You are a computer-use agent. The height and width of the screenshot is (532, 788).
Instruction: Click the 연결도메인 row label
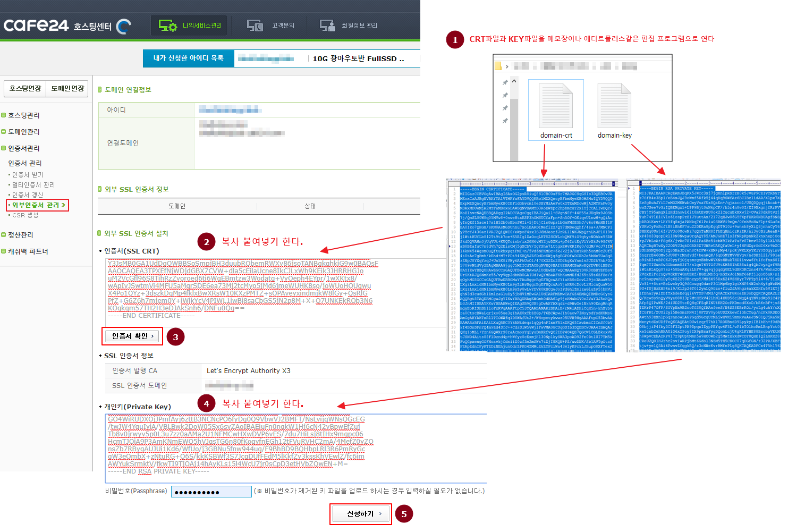(x=123, y=143)
